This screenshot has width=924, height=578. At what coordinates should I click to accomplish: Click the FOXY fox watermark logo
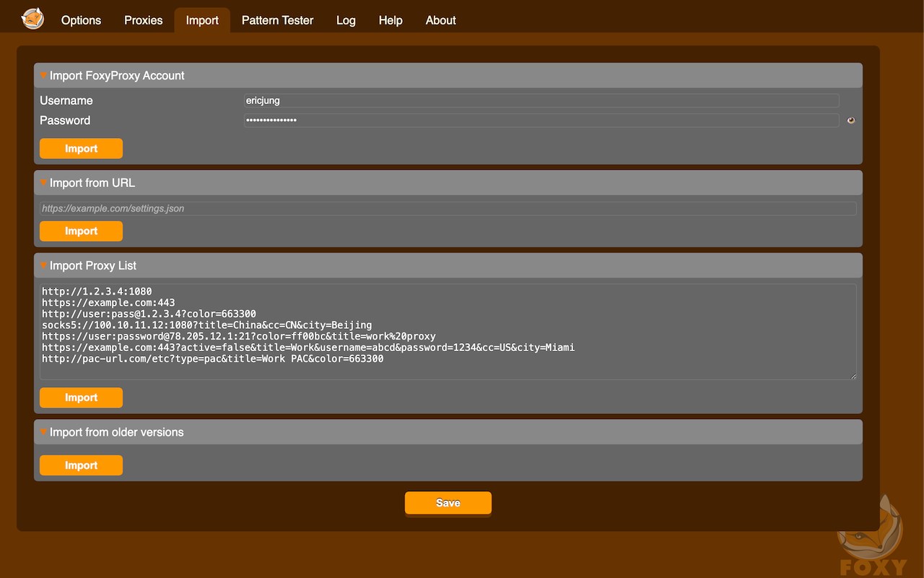(x=872, y=536)
